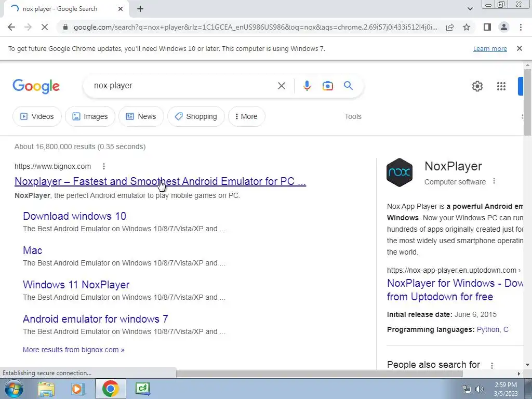
Task: Toggle the Chrome side panel
Action: click(487, 27)
